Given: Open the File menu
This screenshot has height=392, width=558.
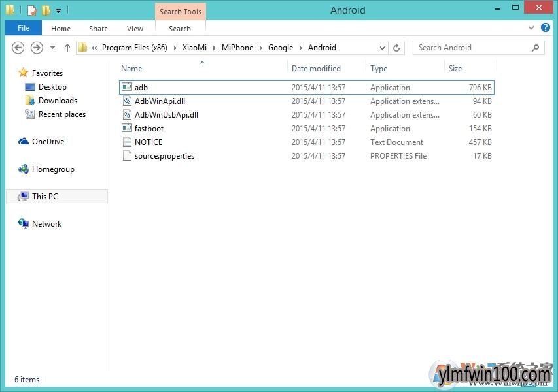Looking at the screenshot, I should click(x=24, y=28).
